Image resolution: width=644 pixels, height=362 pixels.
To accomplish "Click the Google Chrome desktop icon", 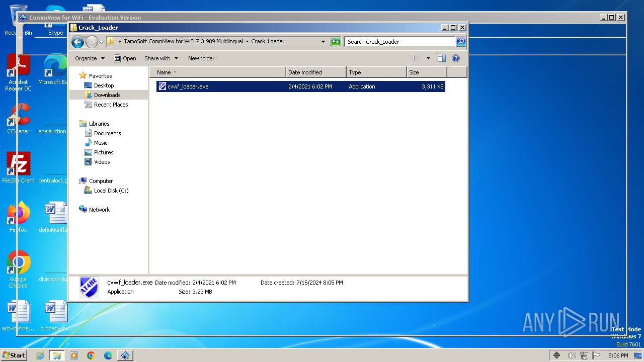I will [18, 269].
